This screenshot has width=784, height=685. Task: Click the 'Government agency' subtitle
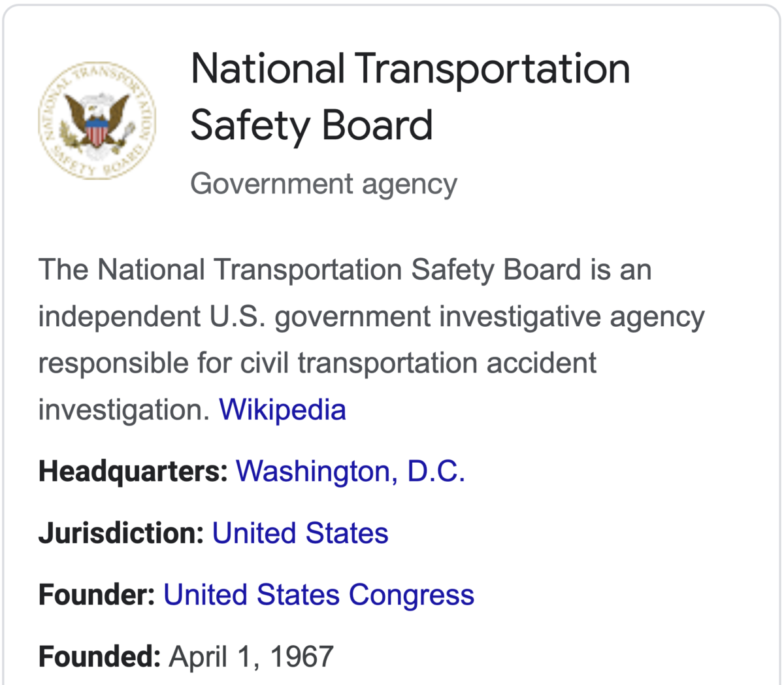click(x=323, y=184)
